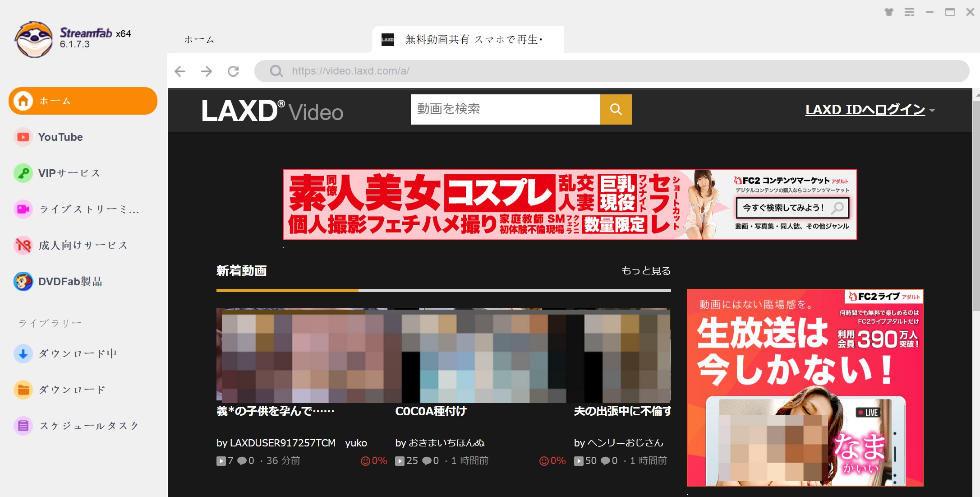The height and width of the screenshot is (497, 980).
Task: Click the magnifier icon in address bar
Action: coord(276,71)
